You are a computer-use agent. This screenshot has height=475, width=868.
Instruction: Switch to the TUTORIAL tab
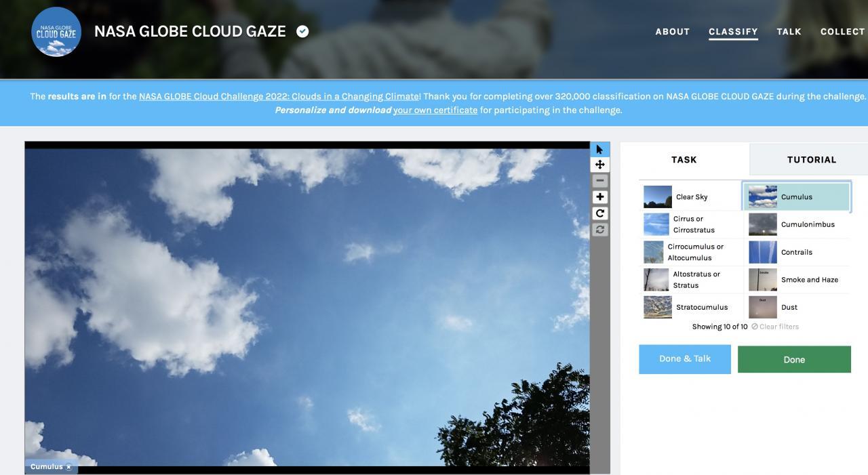[x=811, y=160]
